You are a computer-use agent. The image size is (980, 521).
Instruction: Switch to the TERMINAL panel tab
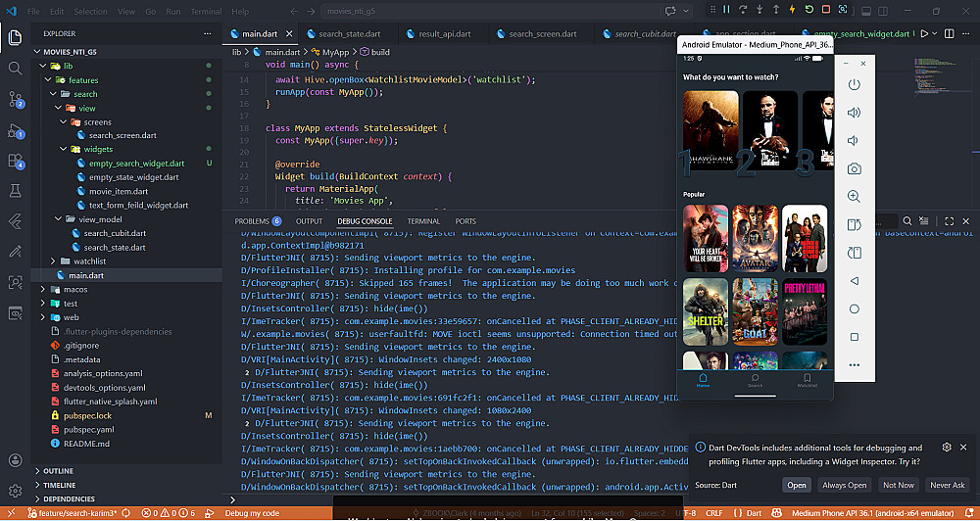point(423,221)
